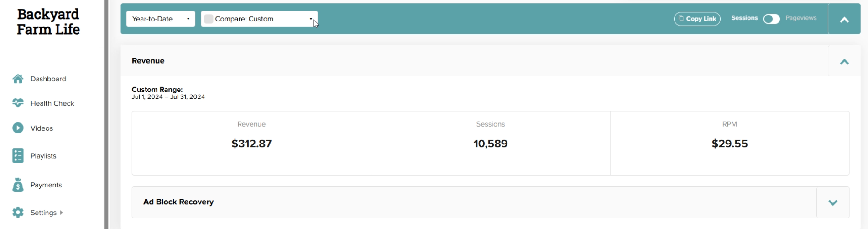The height and width of the screenshot is (229, 868).
Task: Click the Dashboard home icon
Action: click(x=18, y=79)
